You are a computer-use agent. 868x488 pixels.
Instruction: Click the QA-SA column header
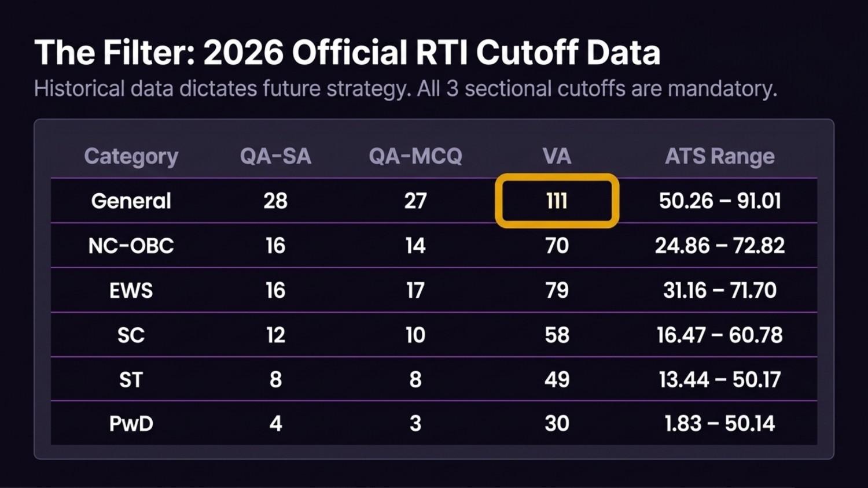pyautogui.click(x=275, y=156)
